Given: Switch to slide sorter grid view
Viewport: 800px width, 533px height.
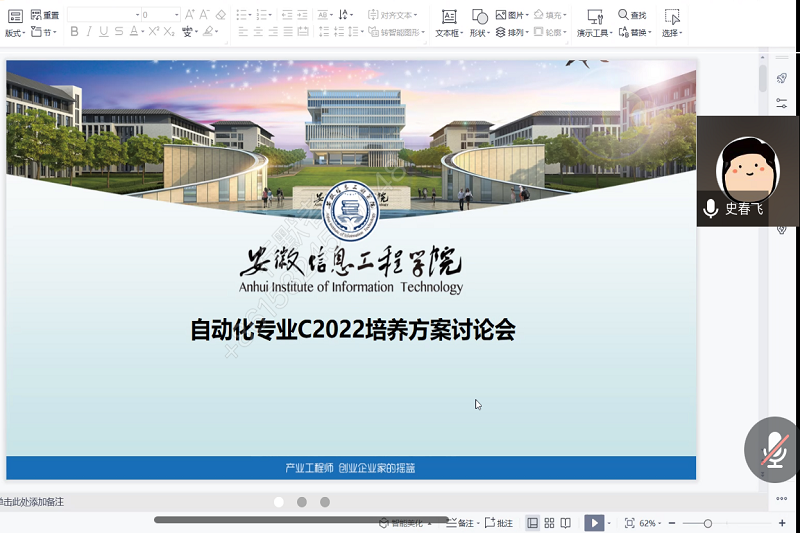Looking at the screenshot, I should pyautogui.click(x=549, y=523).
